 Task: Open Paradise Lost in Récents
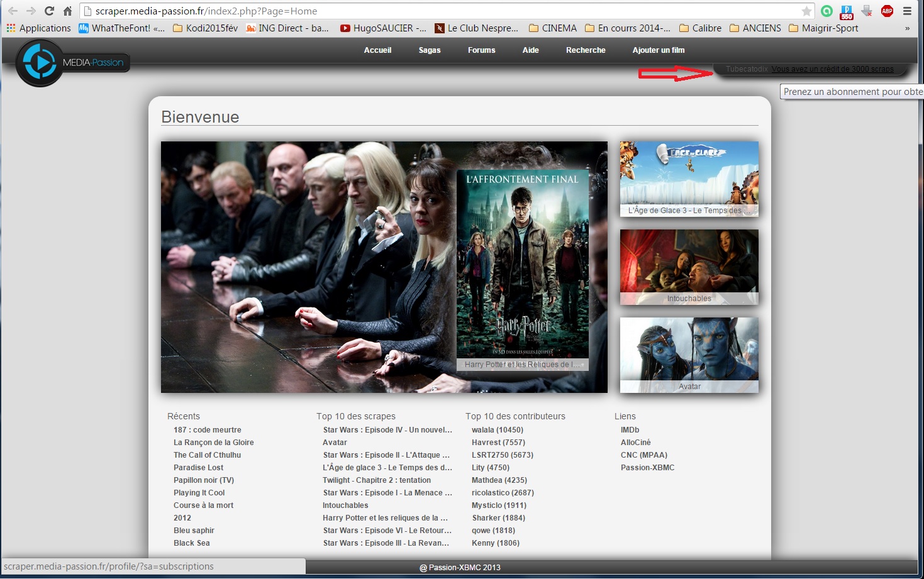click(x=198, y=468)
